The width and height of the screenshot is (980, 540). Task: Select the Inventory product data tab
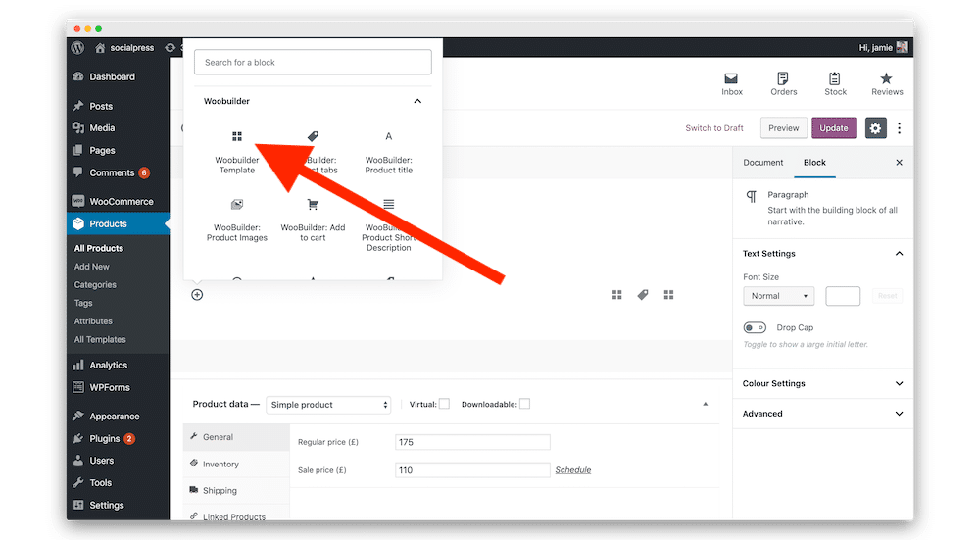[x=236, y=464]
